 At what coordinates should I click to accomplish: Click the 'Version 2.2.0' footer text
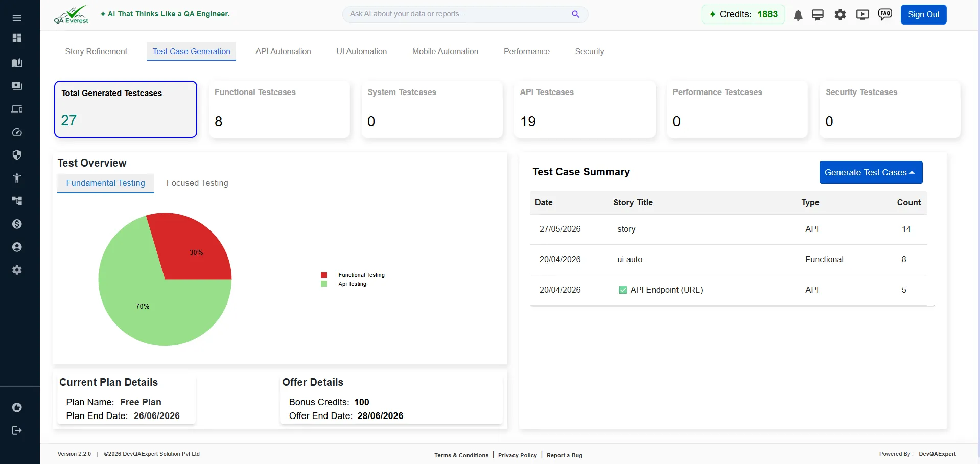click(x=74, y=454)
